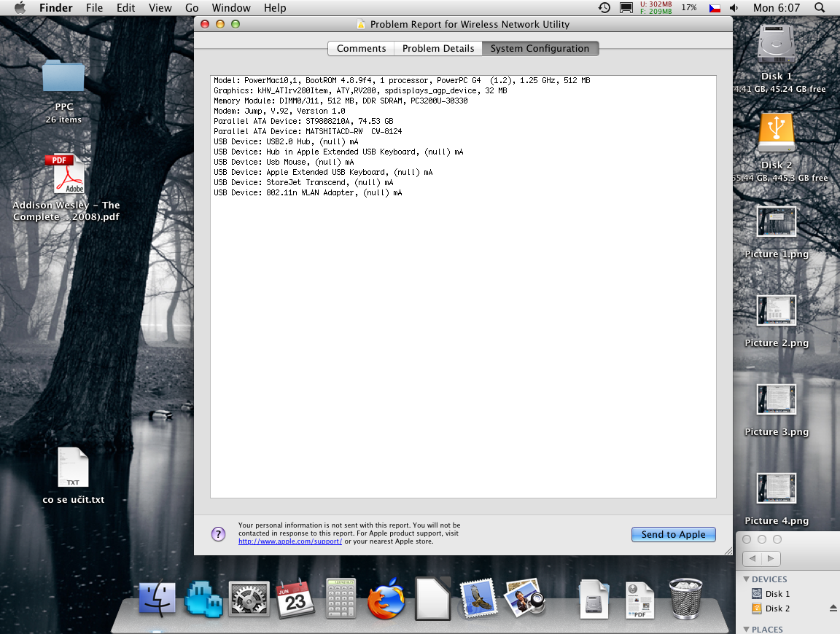Select Picture 2.png thumbnail on desktop
This screenshot has width=840, height=634.
click(x=777, y=310)
